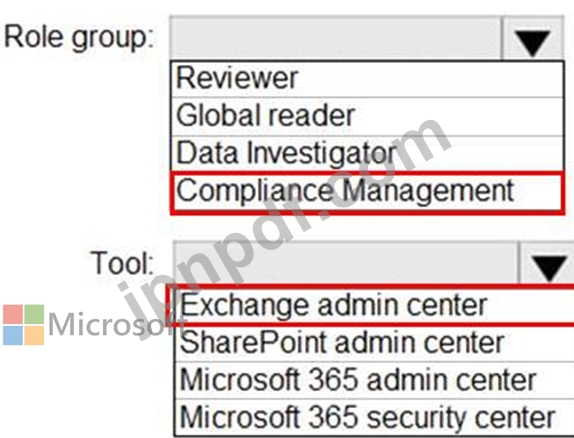Open the Role group dropdown arrow
Viewport: 574px width, 438px height.
[x=533, y=38]
